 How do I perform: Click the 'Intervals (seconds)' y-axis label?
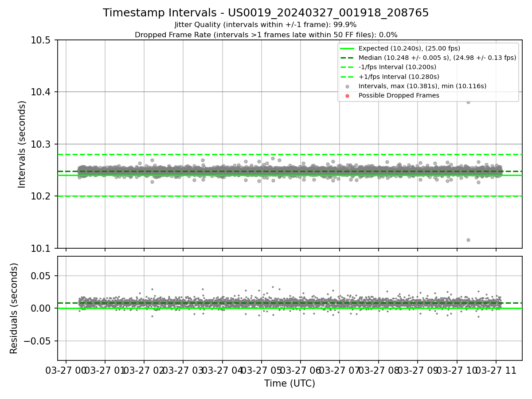tap(22, 144)
